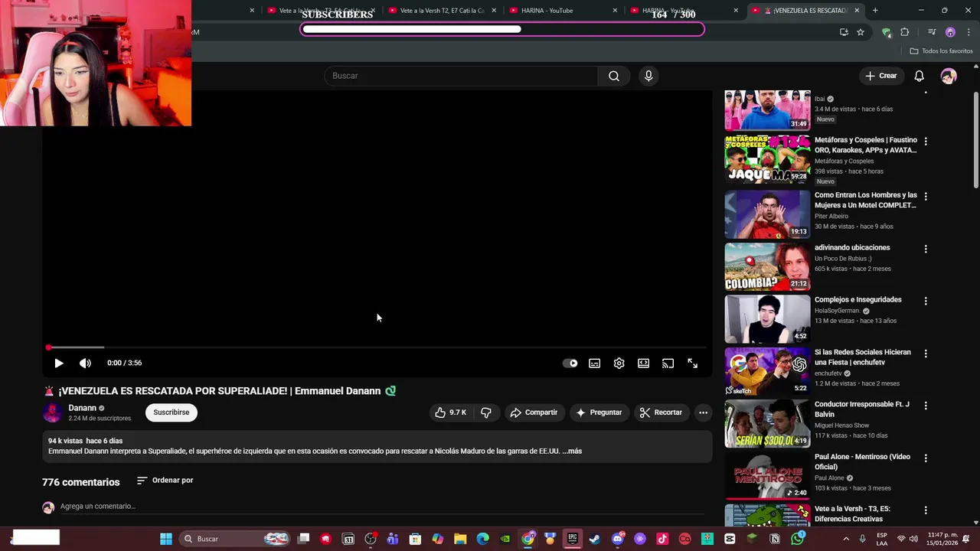Click the magnifier search button

click(614, 76)
